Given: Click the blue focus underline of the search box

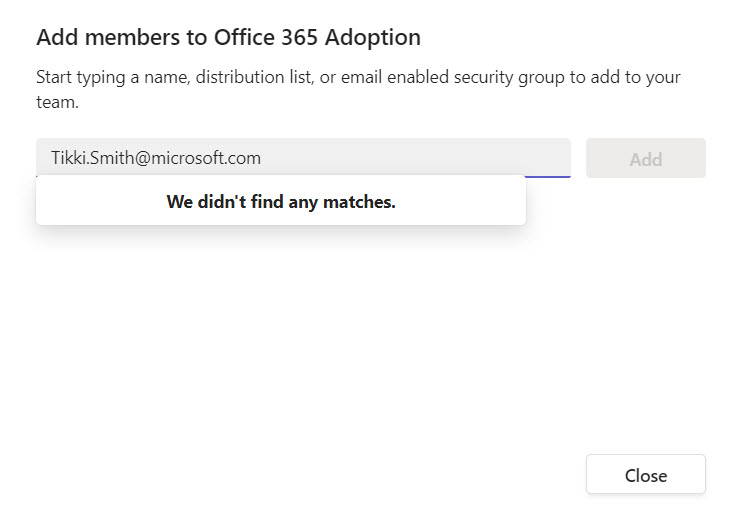Looking at the screenshot, I should click(x=547, y=177).
